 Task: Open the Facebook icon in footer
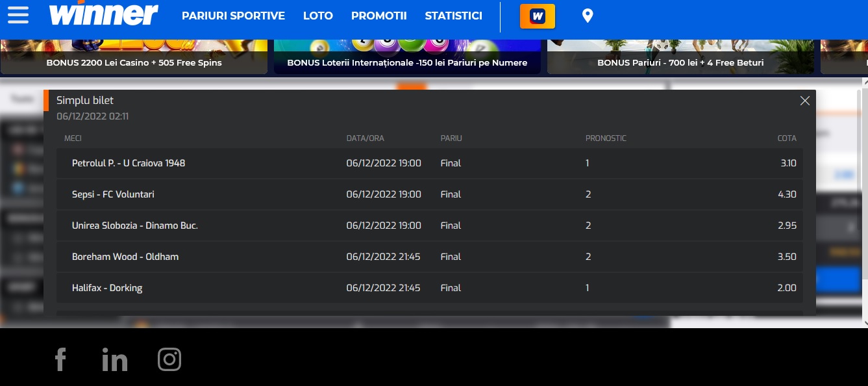click(60, 359)
